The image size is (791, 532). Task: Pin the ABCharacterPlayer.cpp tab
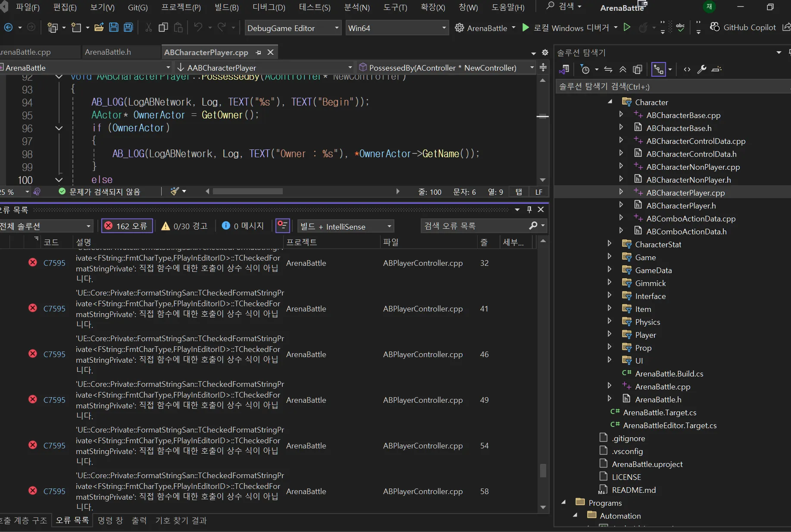(258, 53)
